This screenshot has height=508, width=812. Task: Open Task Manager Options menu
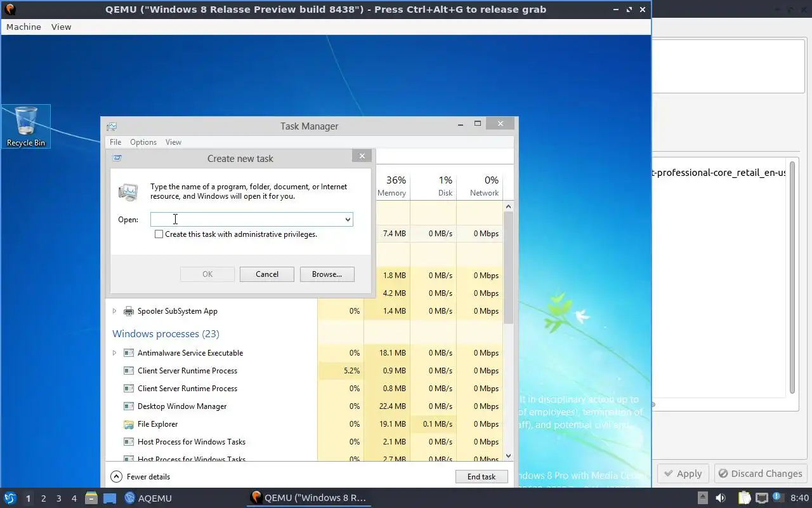(143, 142)
